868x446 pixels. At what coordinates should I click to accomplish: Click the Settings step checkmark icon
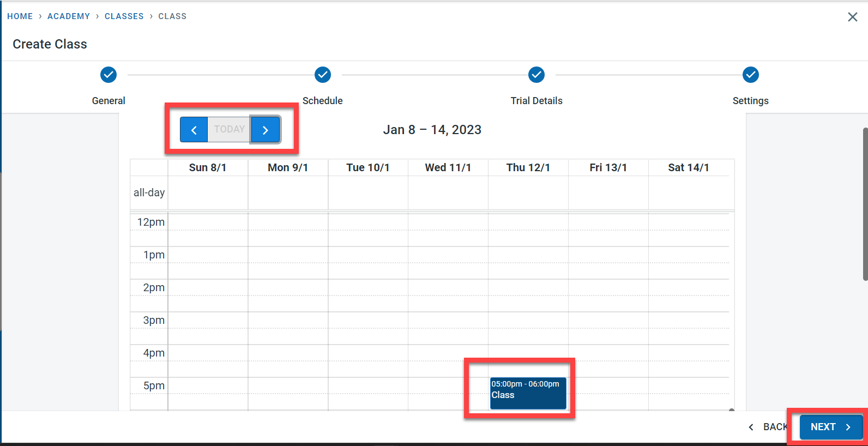750,75
